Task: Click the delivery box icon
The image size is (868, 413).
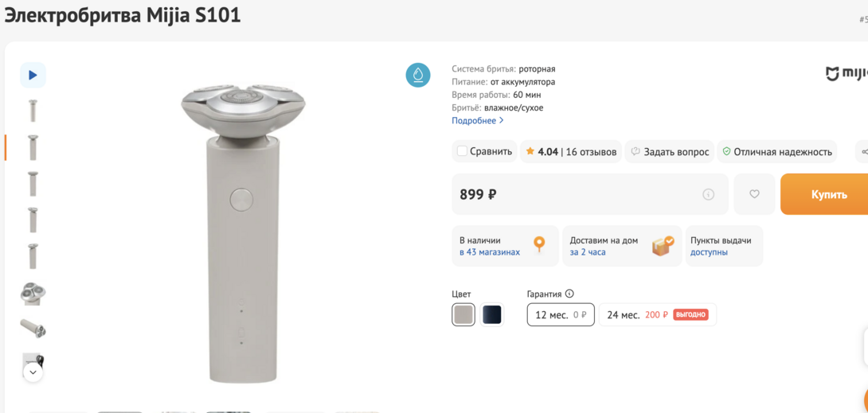Action: click(663, 245)
